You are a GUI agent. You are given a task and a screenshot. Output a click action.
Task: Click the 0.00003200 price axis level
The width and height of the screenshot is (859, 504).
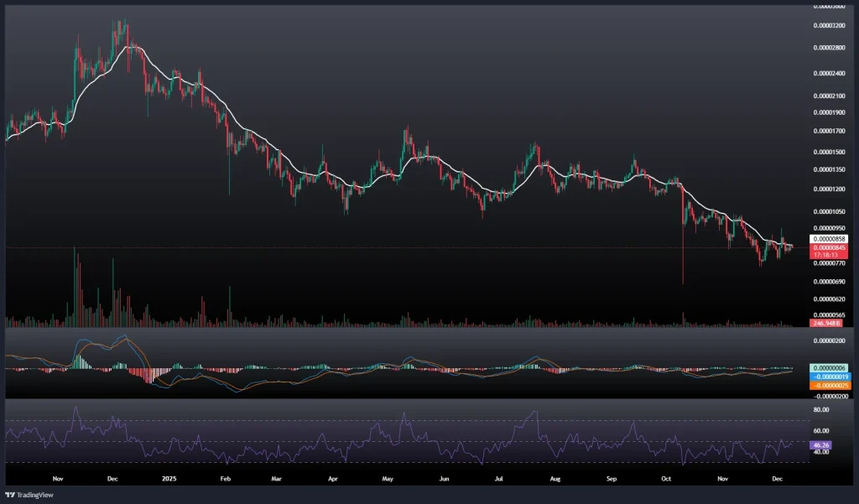tap(829, 25)
